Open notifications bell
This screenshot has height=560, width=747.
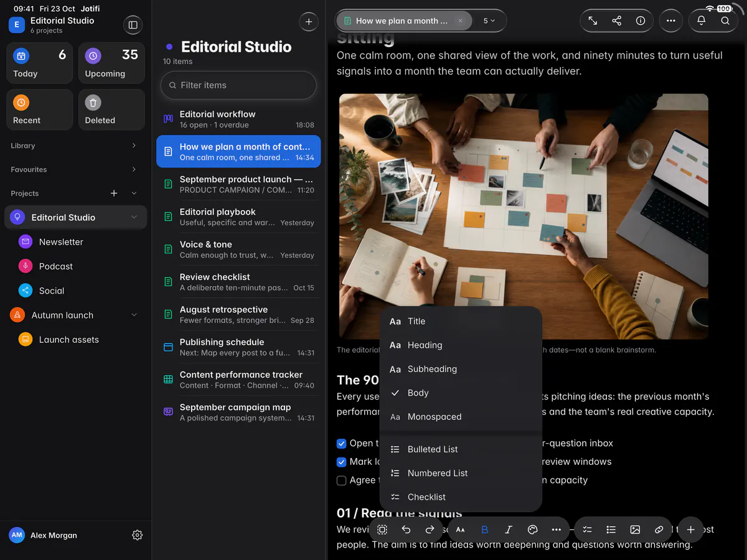(x=701, y=21)
